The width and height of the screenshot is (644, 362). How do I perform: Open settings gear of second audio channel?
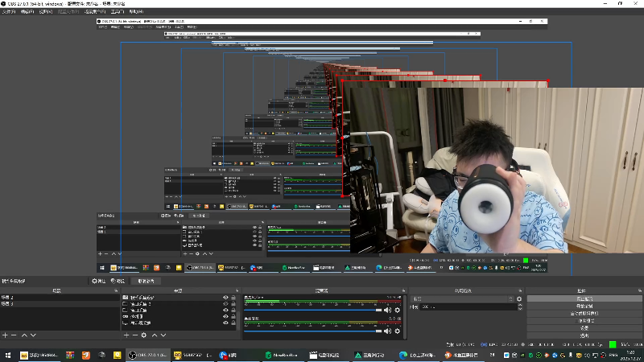coord(397,330)
